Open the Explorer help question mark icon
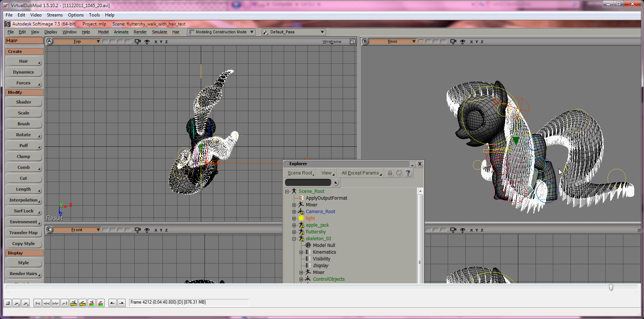This screenshot has height=319, width=644. pos(408,173)
